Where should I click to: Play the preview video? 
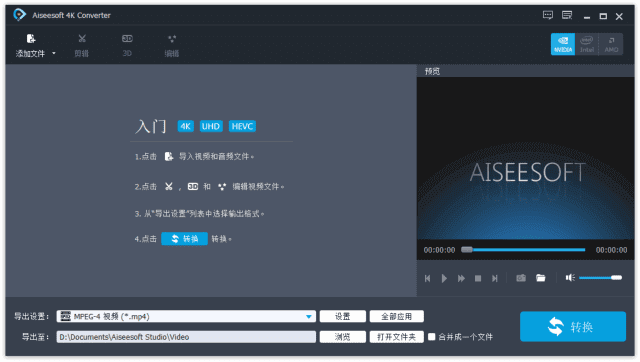[x=444, y=278]
